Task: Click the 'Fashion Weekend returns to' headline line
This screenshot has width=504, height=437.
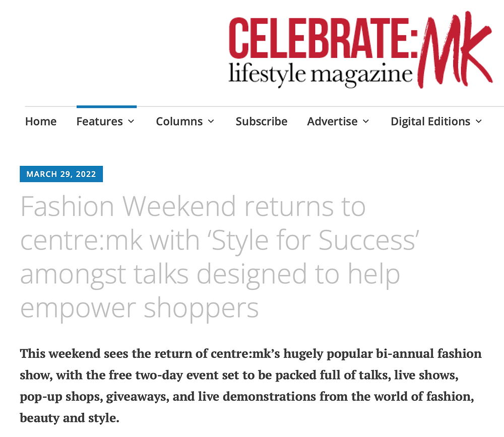Action: [x=193, y=207]
